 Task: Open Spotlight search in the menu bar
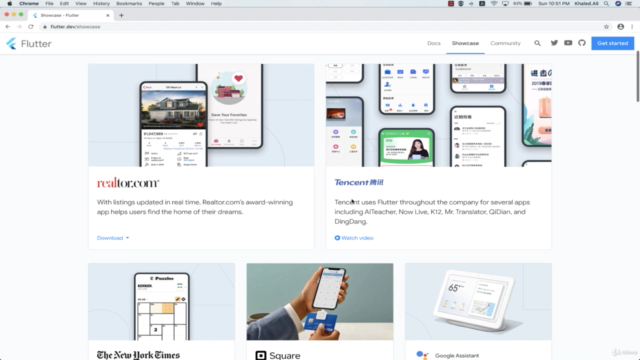pos(606,4)
